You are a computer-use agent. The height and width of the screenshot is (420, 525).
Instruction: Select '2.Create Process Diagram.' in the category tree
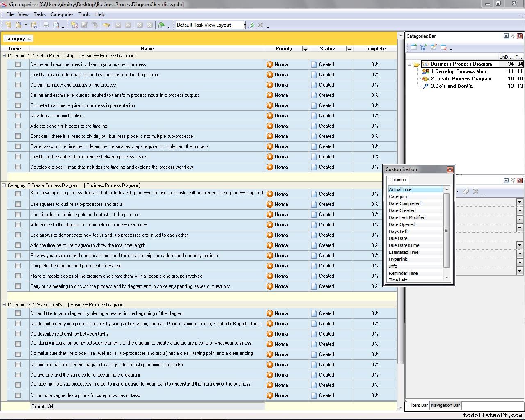(461, 79)
